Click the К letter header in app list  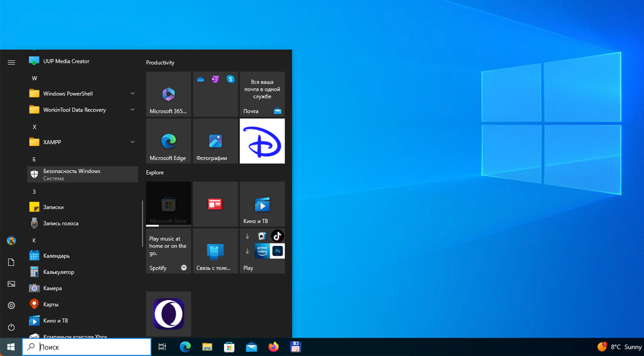click(34, 240)
